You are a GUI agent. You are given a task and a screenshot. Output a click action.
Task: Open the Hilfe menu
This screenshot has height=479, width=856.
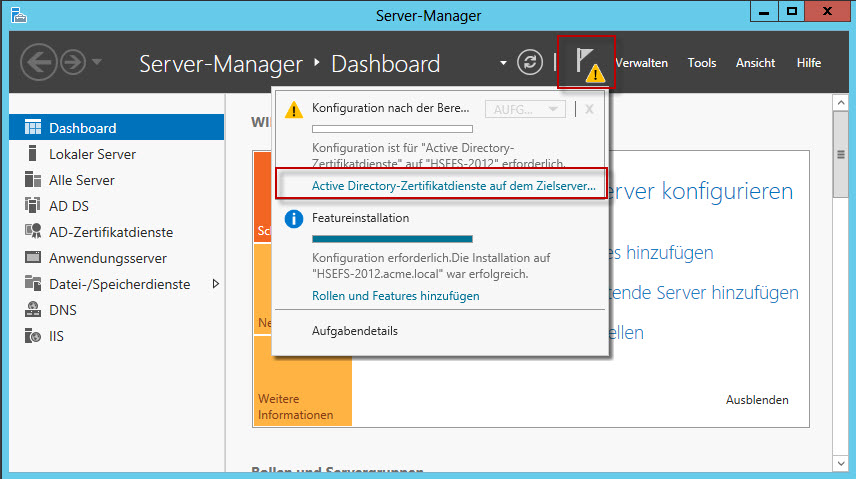pyautogui.click(x=809, y=63)
